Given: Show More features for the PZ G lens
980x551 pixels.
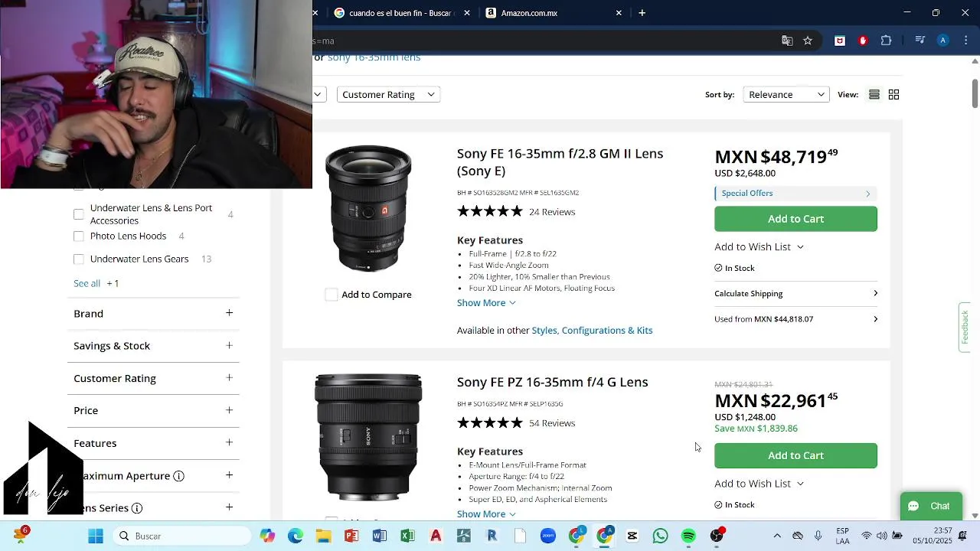Looking at the screenshot, I should (486, 514).
